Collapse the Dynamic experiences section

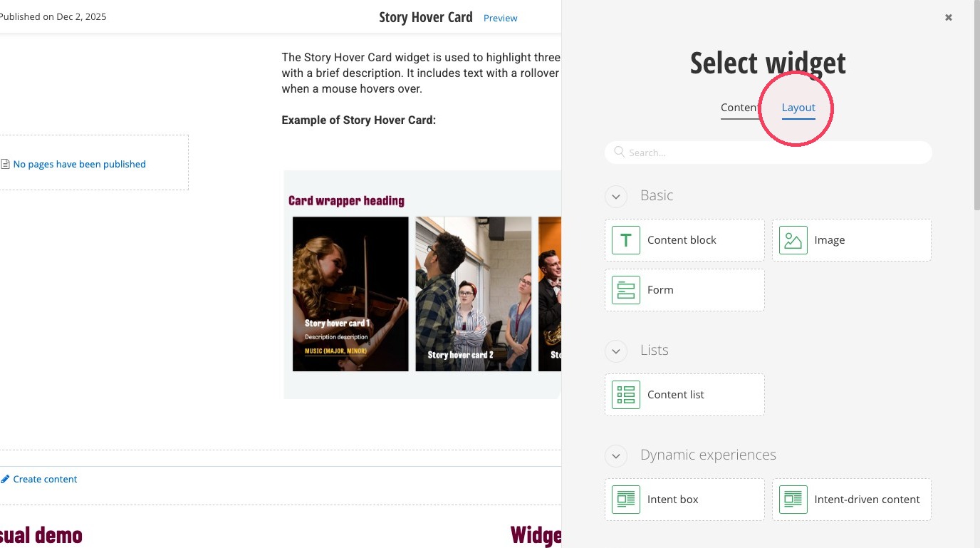pos(616,455)
